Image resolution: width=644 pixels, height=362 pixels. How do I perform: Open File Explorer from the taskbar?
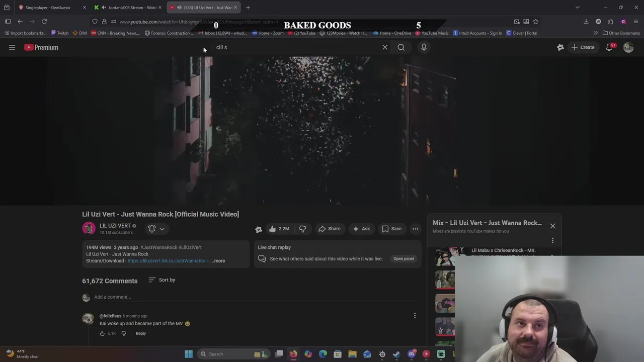pyautogui.click(x=352, y=354)
